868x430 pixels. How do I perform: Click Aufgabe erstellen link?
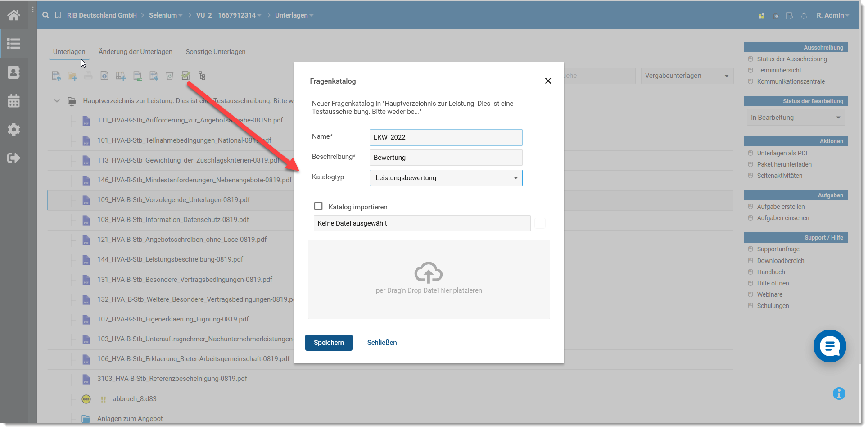781,207
